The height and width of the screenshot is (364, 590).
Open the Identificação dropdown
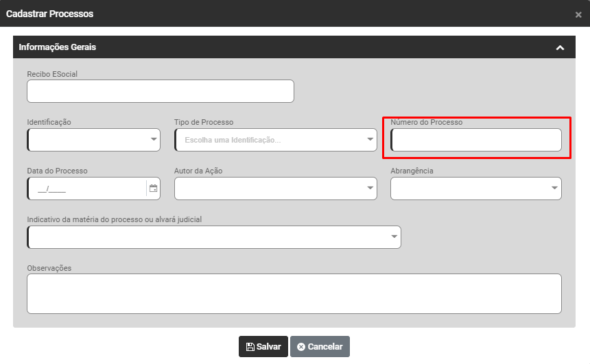click(x=94, y=140)
